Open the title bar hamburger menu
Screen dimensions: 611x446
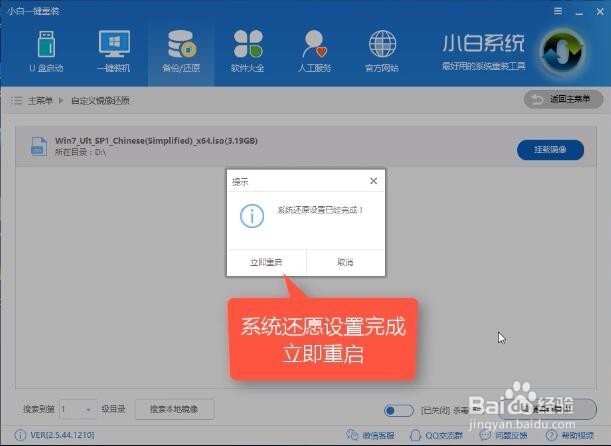pos(558,11)
